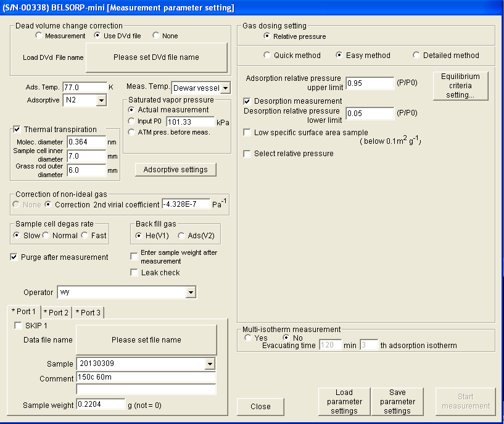504x424 pixels.
Task: Open the Adsorptive N2 dropdown
Action: coord(101,101)
